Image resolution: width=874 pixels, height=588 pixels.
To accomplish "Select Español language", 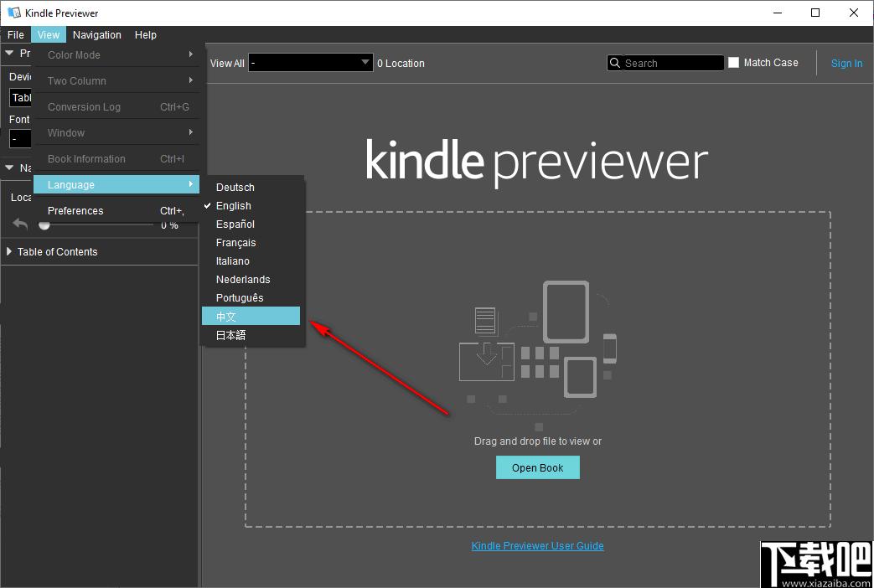I will 251,224.
